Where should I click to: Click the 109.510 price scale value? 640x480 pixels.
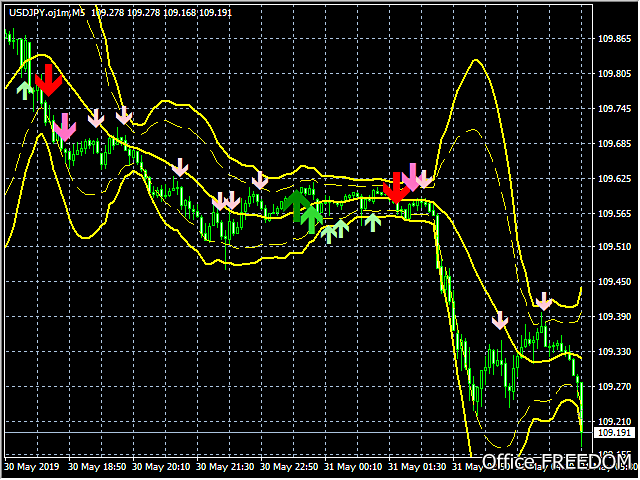[x=614, y=247]
